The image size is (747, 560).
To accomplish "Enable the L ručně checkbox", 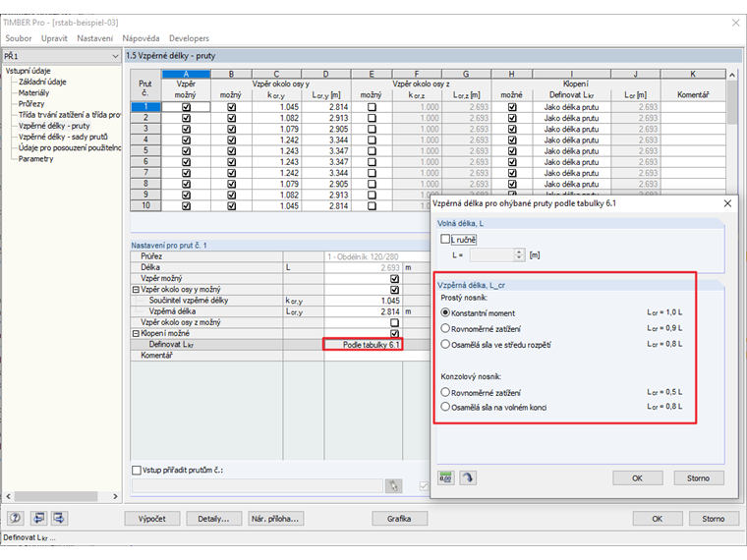I will pyautogui.click(x=445, y=239).
